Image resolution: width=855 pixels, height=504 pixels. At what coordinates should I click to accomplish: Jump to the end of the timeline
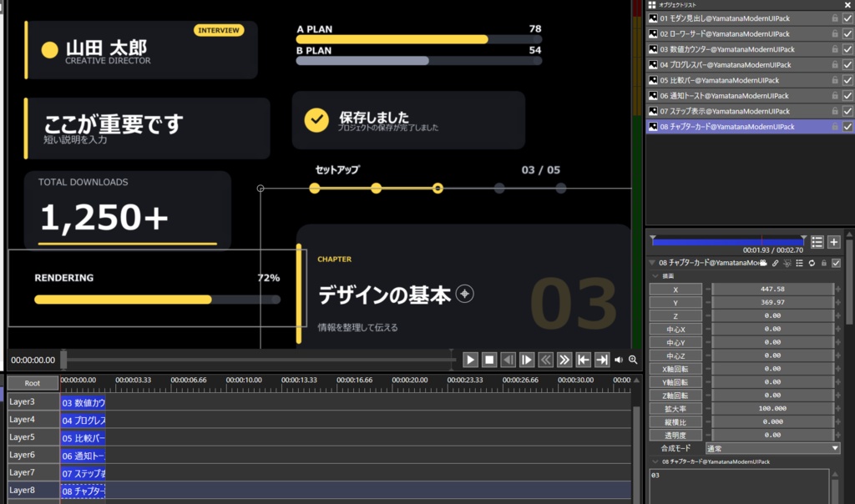coord(602,360)
